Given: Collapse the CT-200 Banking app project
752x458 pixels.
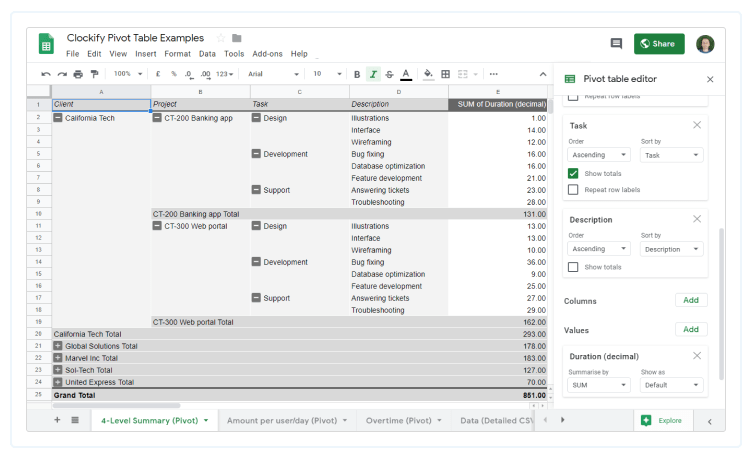Looking at the screenshot, I should pyautogui.click(x=157, y=117).
